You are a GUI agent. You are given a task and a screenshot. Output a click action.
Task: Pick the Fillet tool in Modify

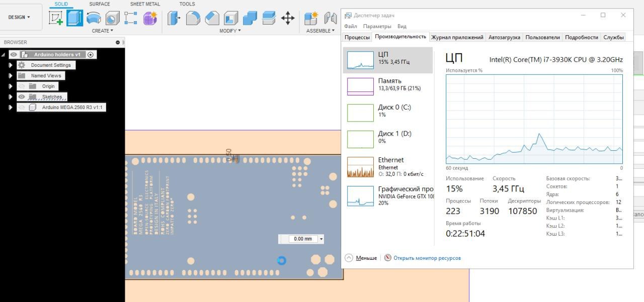193,19
